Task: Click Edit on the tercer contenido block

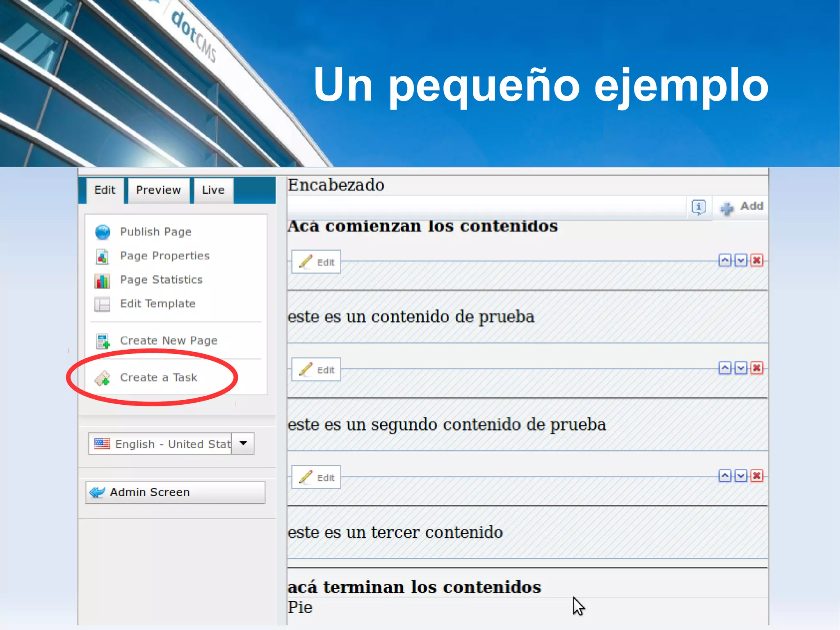Action: 316,477
